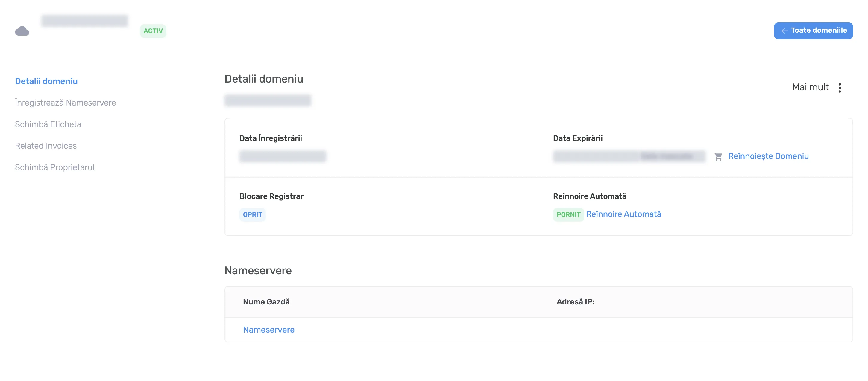Click the Nameservere link in the table
Screen dimensions: 868x381
pyautogui.click(x=268, y=330)
